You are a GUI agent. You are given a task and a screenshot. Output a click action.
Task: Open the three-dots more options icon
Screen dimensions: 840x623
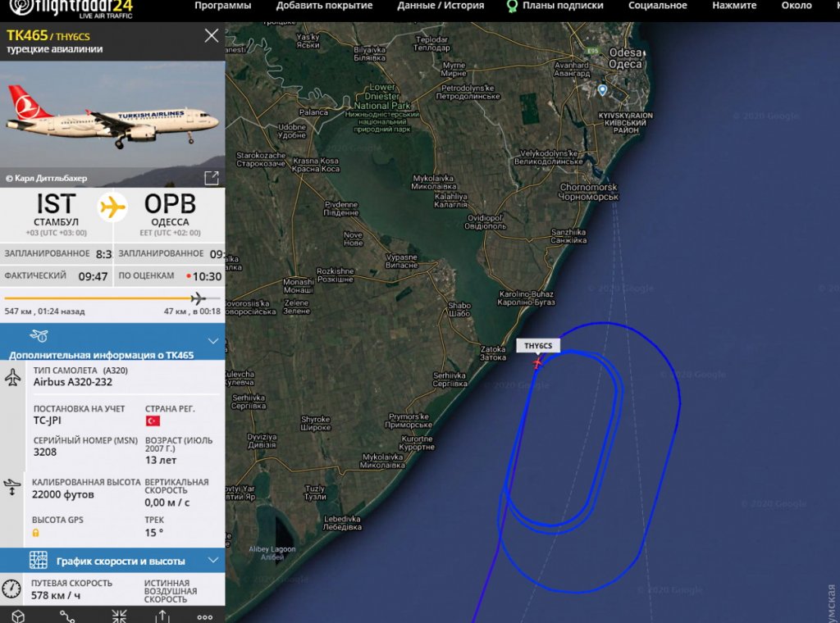click(204, 617)
